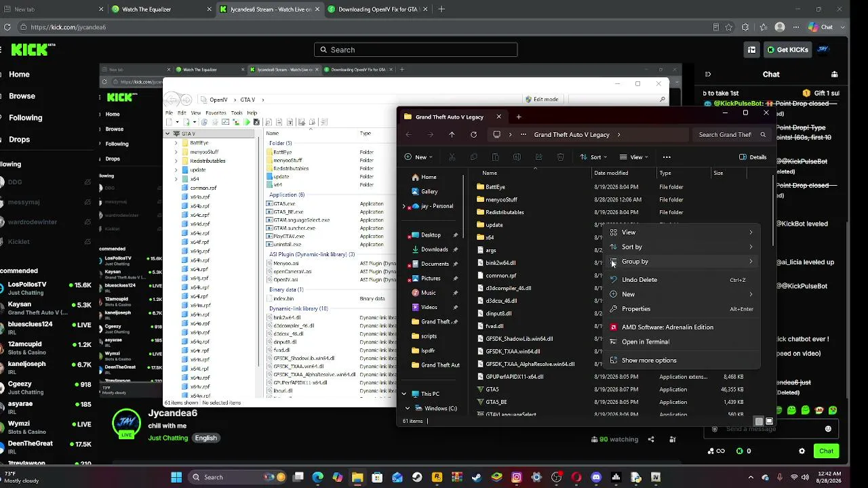Screen dimensions: 868x488
Task: Open the View dropdown in Explorer toolbar
Action: click(635, 157)
